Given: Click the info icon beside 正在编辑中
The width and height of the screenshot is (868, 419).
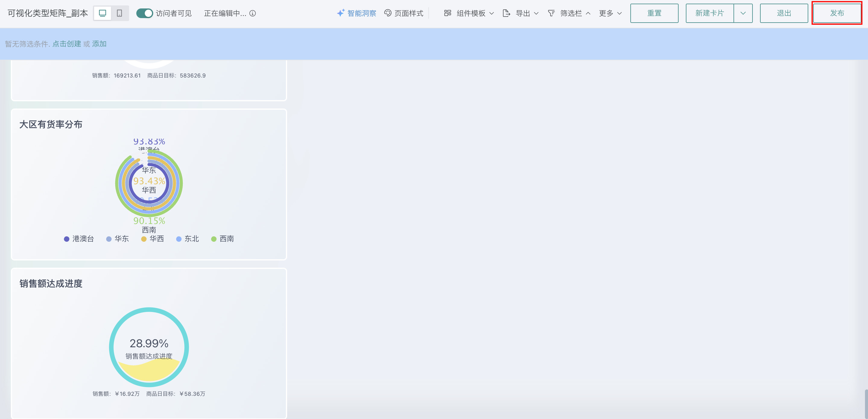Looking at the screenshot, I should click(x=252, y=13).
